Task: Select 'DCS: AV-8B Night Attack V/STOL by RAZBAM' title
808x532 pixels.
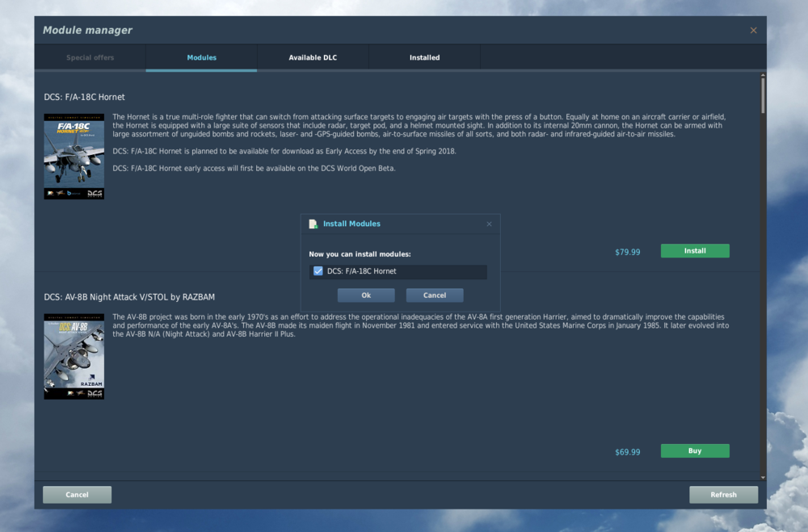Action: coord(129,297)
